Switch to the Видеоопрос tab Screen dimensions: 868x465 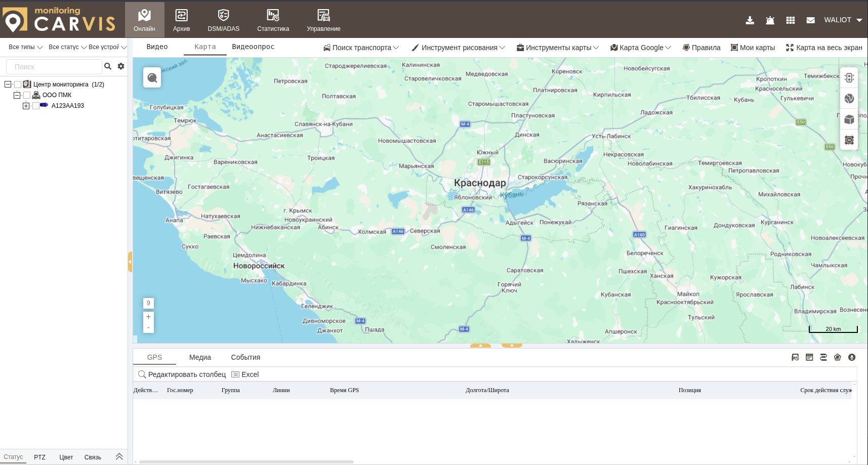(x=253, y=47)
